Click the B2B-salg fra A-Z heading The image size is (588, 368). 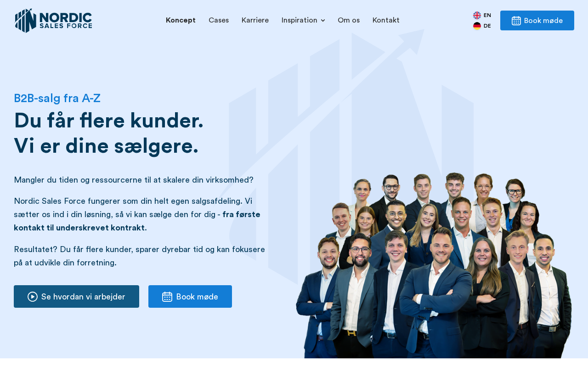57,98
